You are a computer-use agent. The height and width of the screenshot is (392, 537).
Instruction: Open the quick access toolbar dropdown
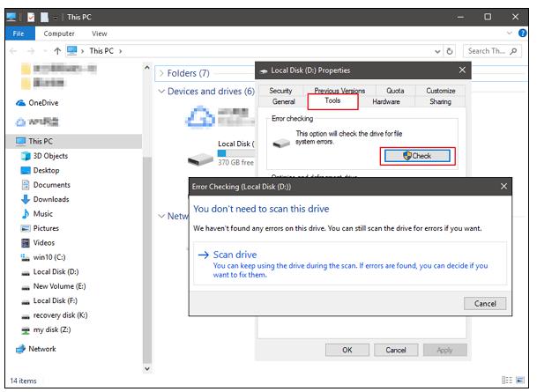pyautogui.click(x=56, y=17)
